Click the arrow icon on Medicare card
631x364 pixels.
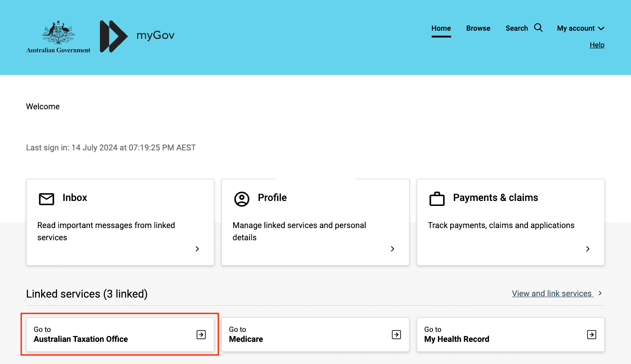(x=396, y=335)
